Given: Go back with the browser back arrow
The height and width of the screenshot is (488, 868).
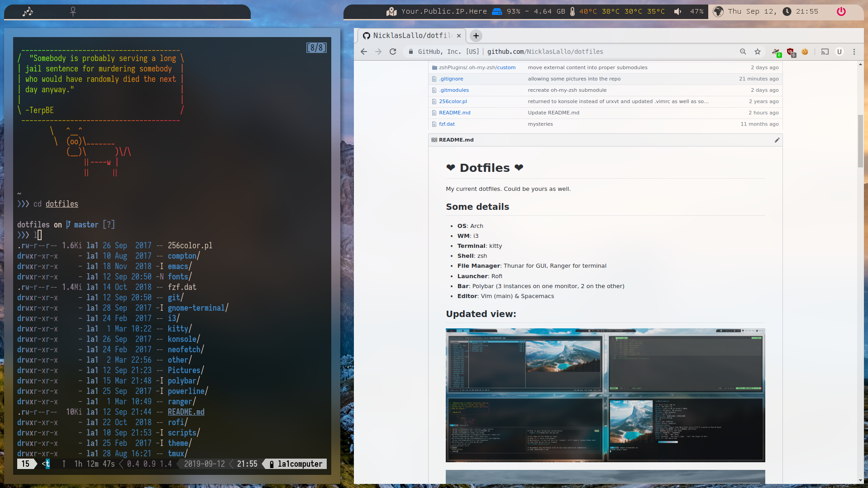Looking at the screenshot, I should pyautogui.click(x=364, y=52).
